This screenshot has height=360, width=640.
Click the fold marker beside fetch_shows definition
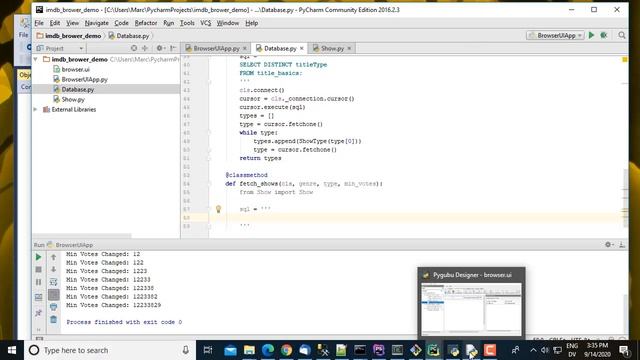point(210,184)
